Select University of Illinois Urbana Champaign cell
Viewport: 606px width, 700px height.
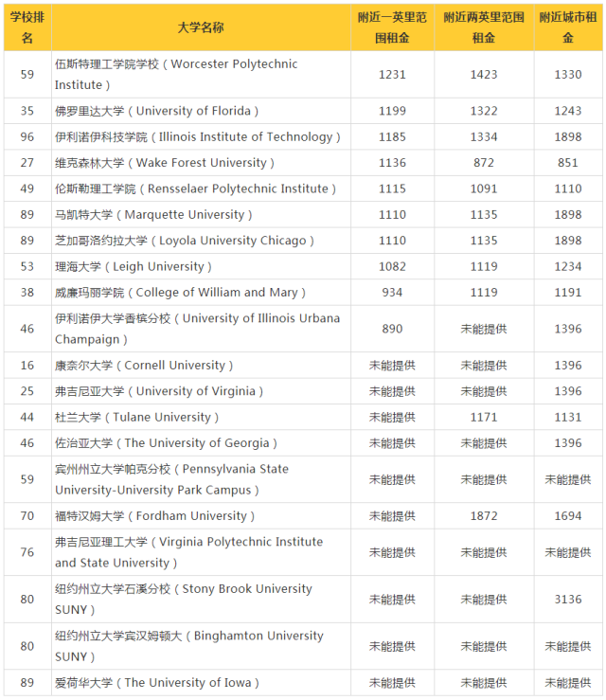tap(201, 329)
